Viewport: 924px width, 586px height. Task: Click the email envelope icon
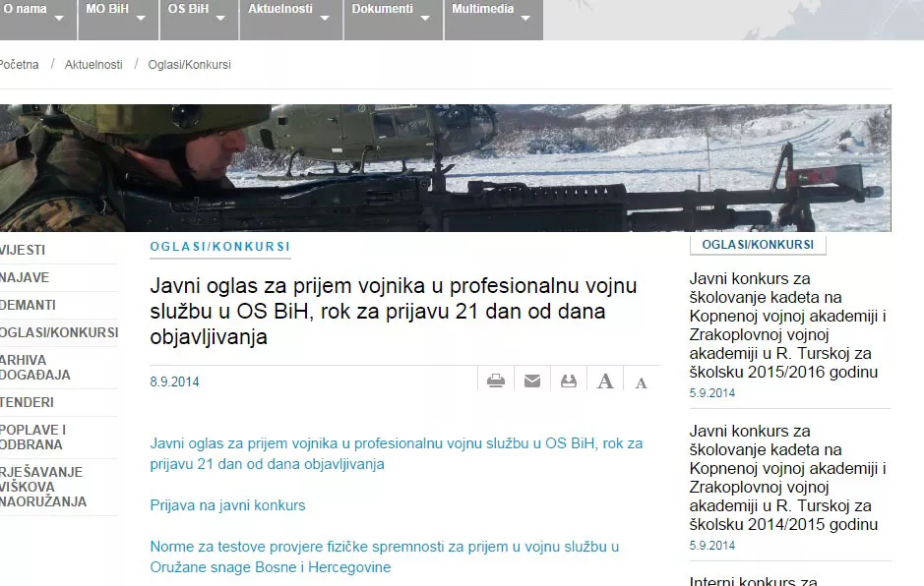click(532, 381)
